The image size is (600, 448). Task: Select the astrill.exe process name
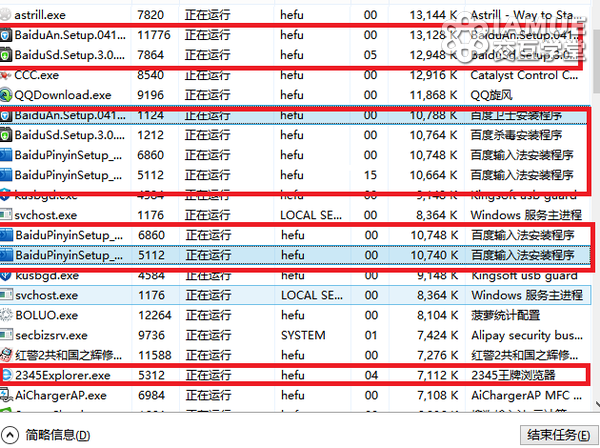click(40, 15)
